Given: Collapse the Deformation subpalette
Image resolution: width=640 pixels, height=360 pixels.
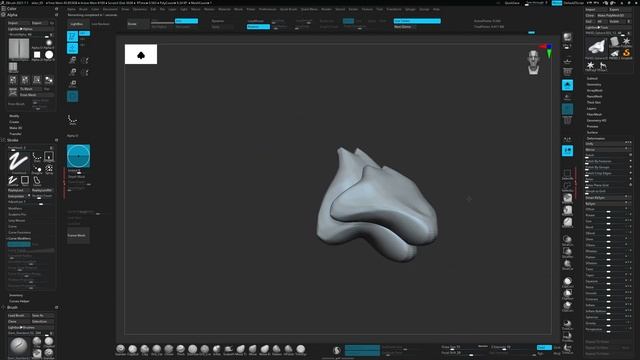Looking at the screenshot, I should click(x=596, y=138).
